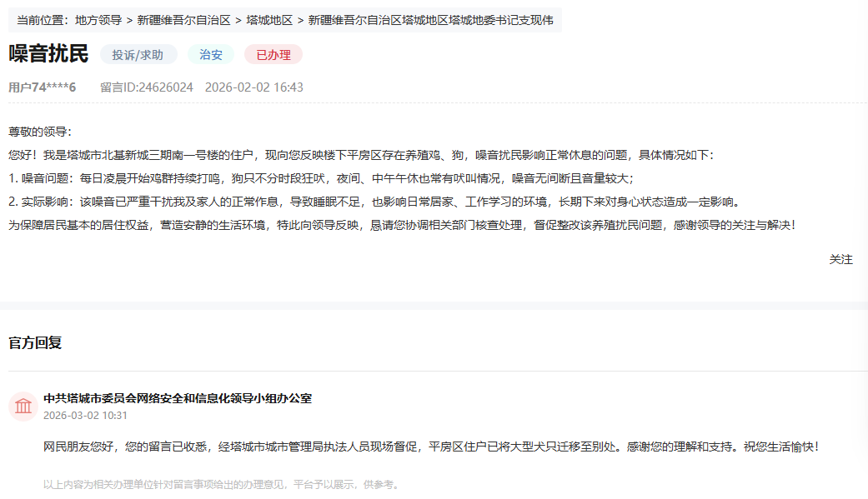Click the 投诉/求助 tag
Screen dimensions: 868x499
[138, 55]
